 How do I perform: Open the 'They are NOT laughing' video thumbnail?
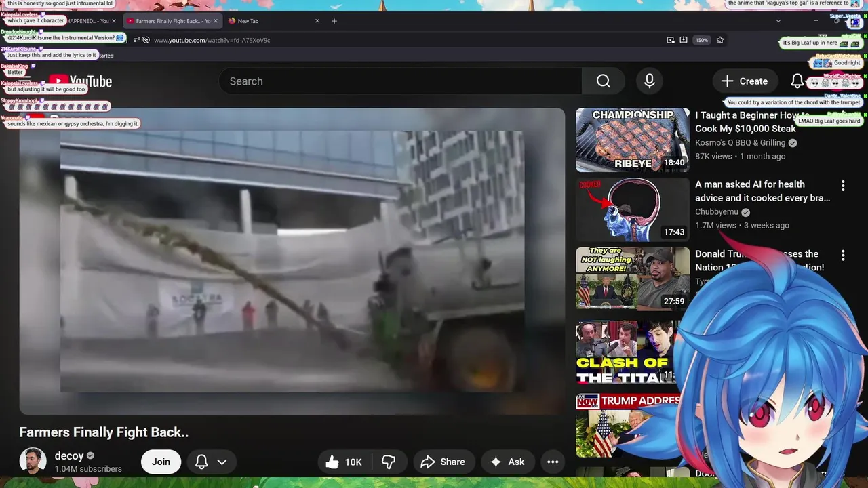633,279
